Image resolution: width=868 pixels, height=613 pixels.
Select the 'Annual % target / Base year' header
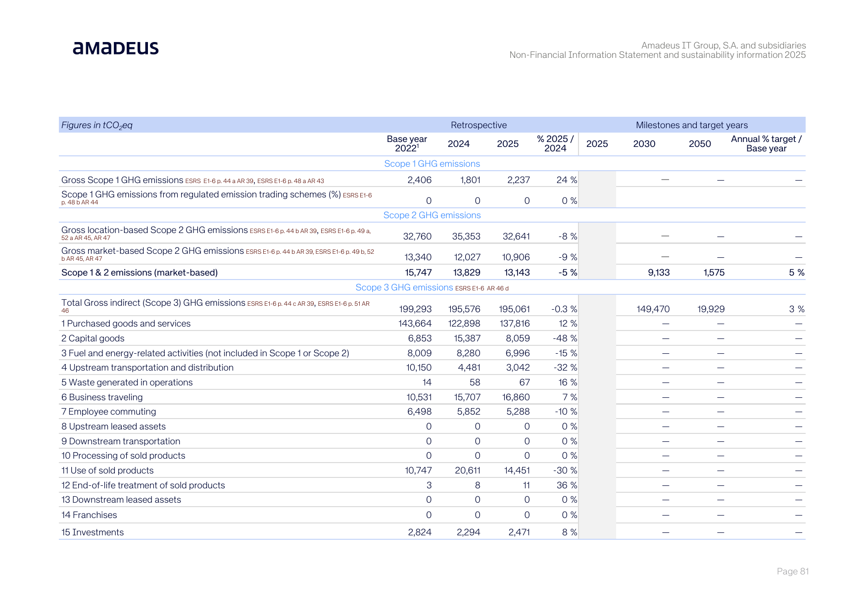[x=766, y=144]
